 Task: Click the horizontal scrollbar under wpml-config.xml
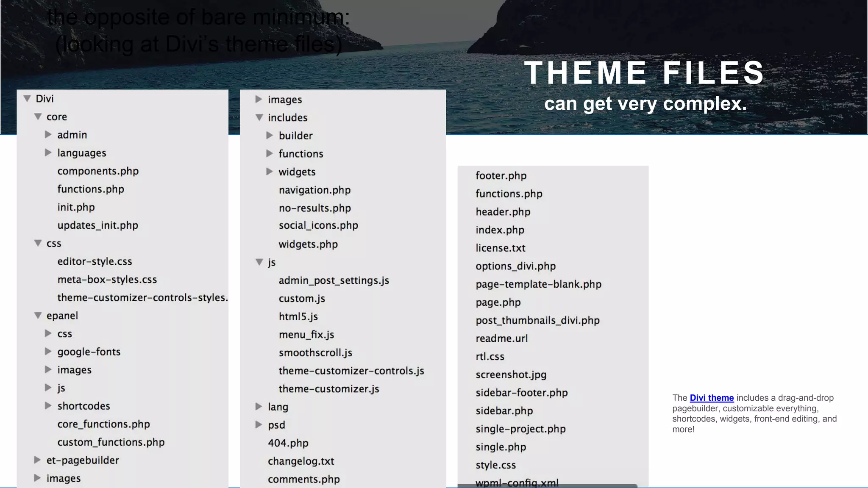pyautogui.click(x=548, y=485)
